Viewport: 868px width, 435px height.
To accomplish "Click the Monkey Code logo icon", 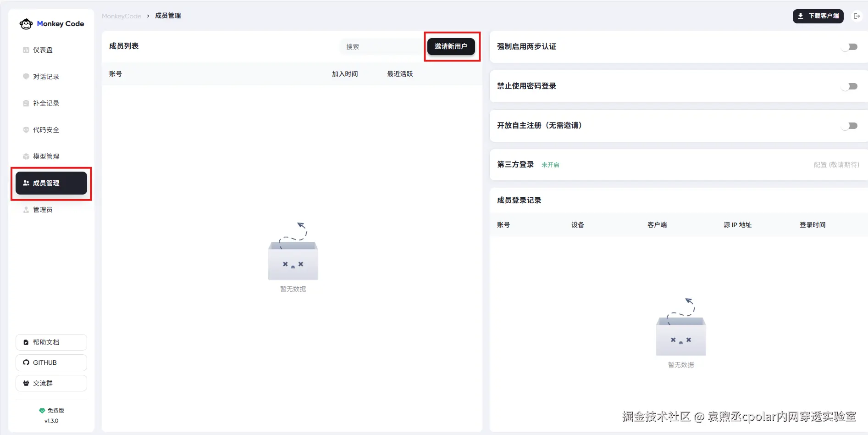I will tap(26, 24).
